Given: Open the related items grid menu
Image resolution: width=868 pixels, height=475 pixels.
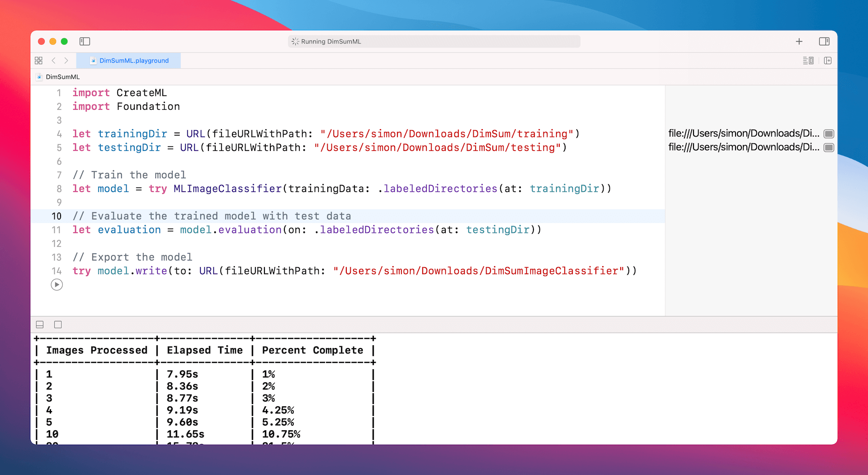Looking at the screenshot, I should (39, 61).
